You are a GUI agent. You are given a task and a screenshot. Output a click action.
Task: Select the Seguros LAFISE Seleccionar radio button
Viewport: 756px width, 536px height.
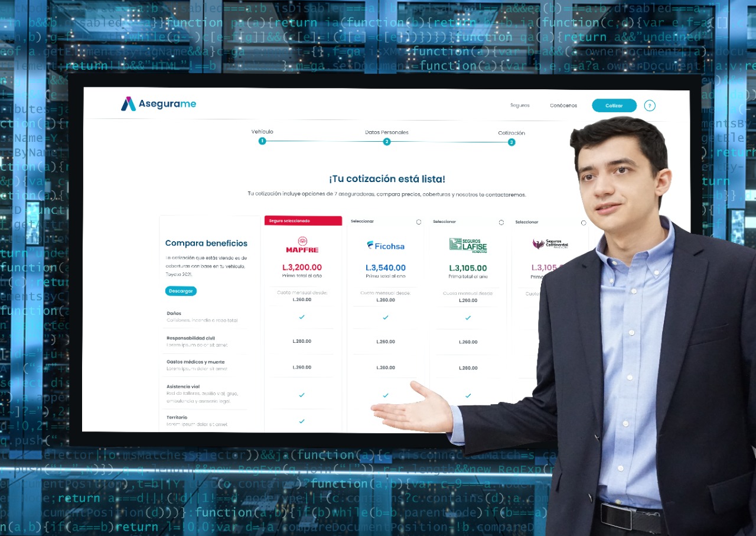click(500, 222)
